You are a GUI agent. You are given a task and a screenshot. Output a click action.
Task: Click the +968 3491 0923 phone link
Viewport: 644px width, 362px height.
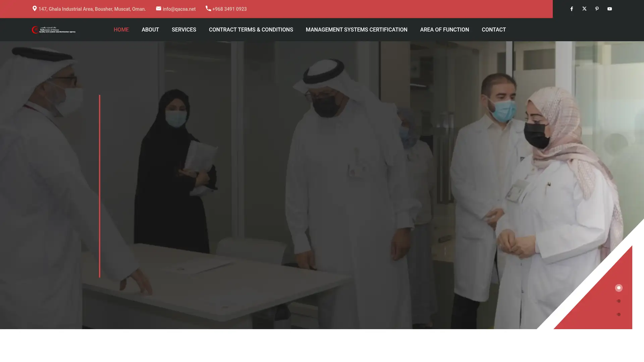point(229,9)
